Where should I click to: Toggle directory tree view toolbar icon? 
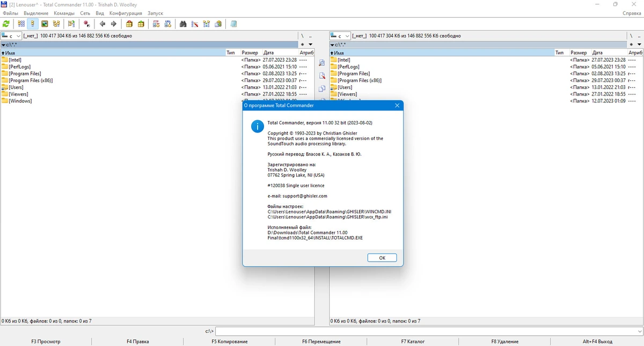pos(56,24)
